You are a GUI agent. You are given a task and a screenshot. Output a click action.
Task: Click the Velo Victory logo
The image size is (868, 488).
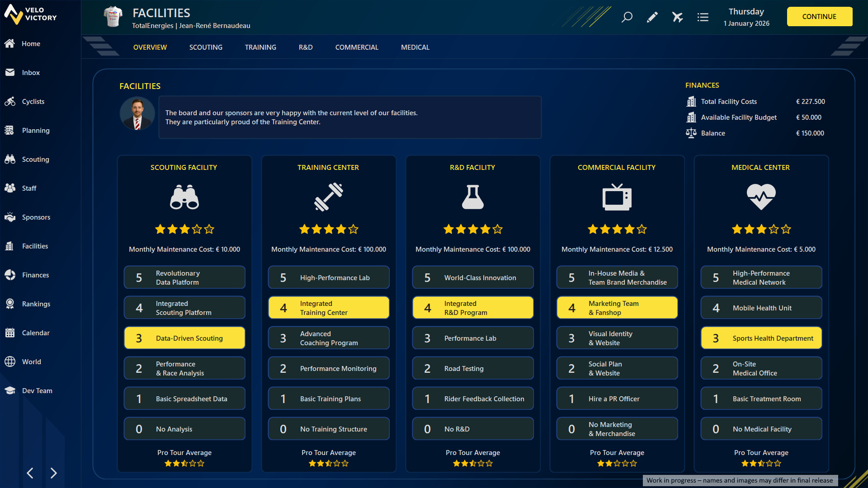[x=30, y=15]
